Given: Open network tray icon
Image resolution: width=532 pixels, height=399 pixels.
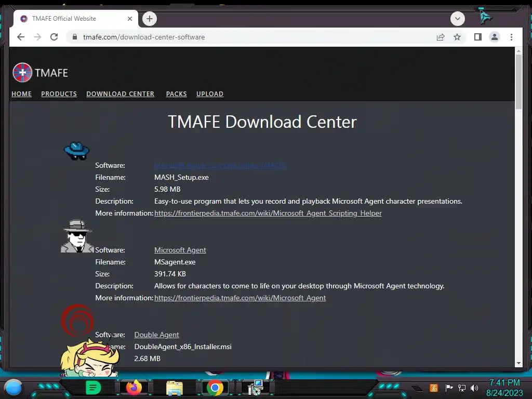Looking at the screenshot, I should (462, 388).
